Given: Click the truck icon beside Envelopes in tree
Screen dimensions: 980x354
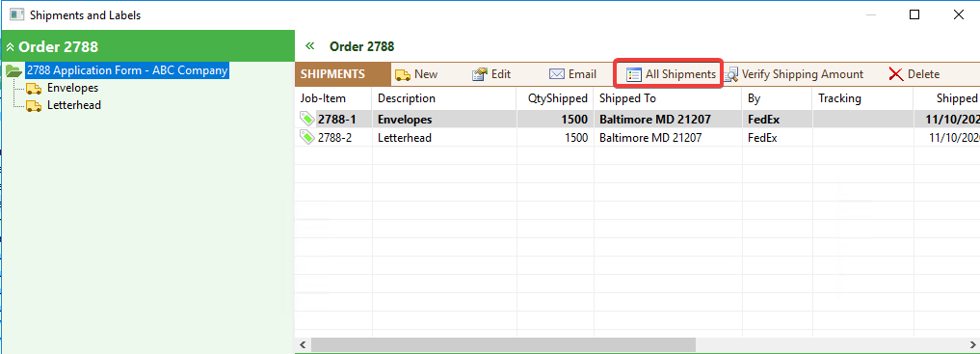Looking at the screenshot, I should point(33,88).
